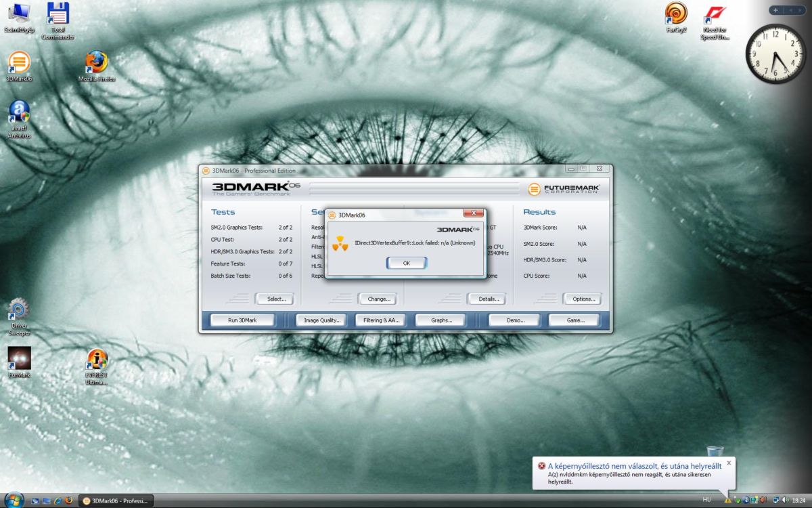Click the 'HDR/SM3.0 Score:' label

[x=545, y=260]
